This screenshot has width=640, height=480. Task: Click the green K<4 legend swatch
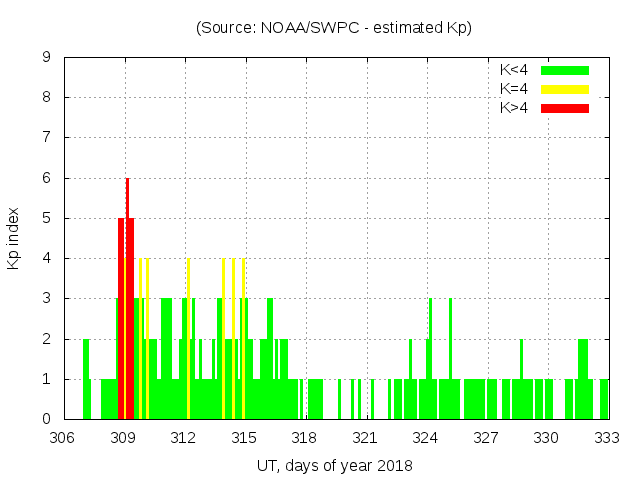pyautogui.click(x=564, y=70)
